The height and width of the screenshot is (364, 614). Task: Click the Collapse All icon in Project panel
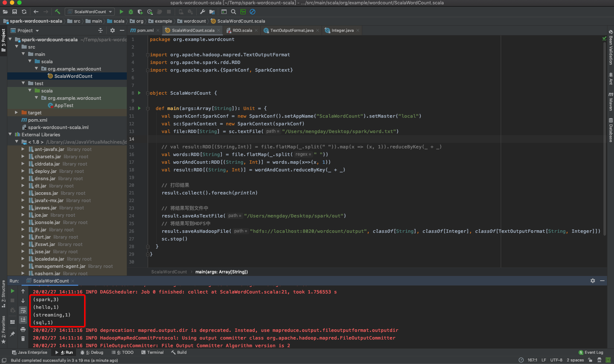coord(101,30)
